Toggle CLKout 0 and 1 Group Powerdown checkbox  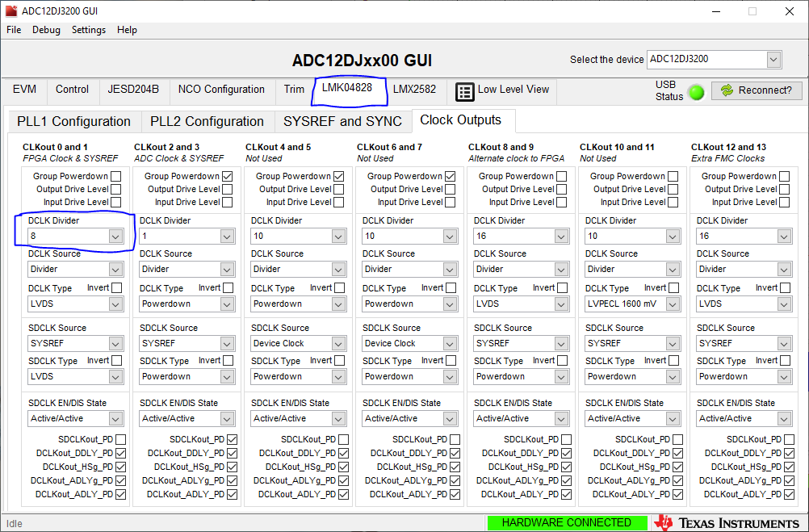pos(116,177)
